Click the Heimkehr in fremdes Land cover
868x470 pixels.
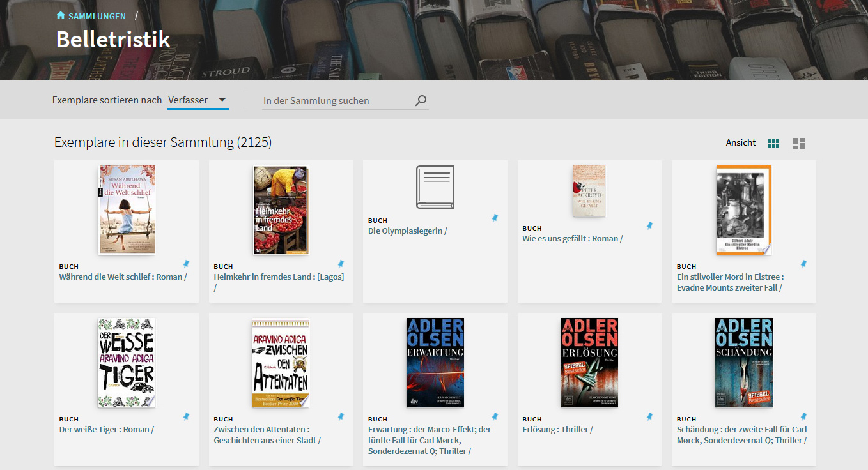281,210
